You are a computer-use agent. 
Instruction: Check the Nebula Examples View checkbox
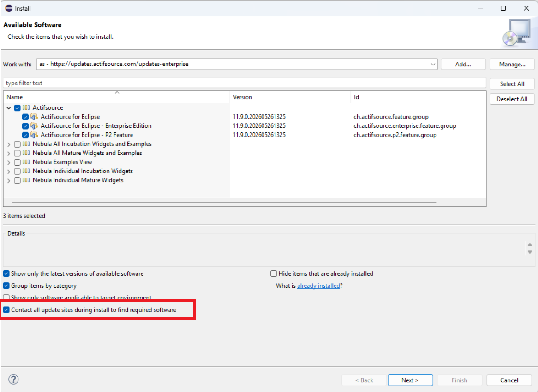pos(17,162)
